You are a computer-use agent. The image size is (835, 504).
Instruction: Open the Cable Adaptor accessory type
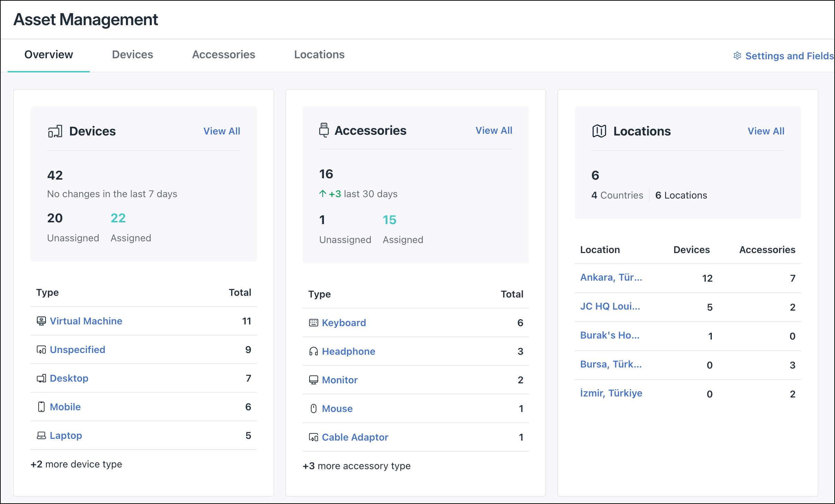[x=355, y=437]
